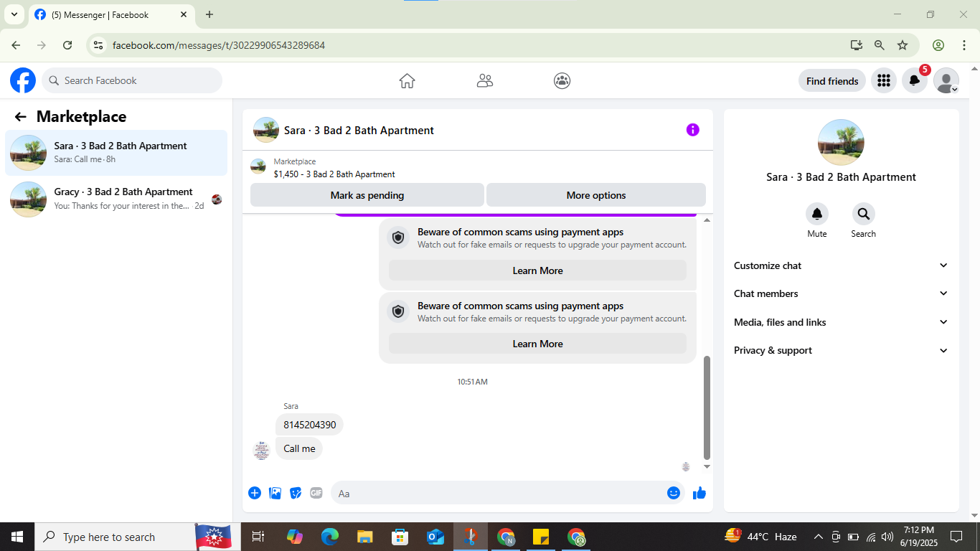The image size is (980, 551).
Task: Open a new browser tab
Action: [x=209, y=14]
